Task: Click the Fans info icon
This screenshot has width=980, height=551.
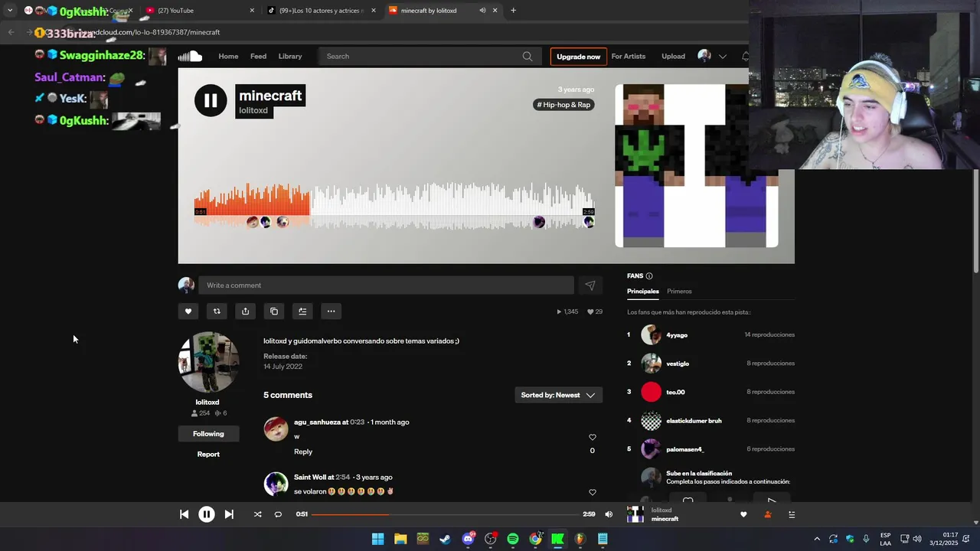Action: [649, 276]
